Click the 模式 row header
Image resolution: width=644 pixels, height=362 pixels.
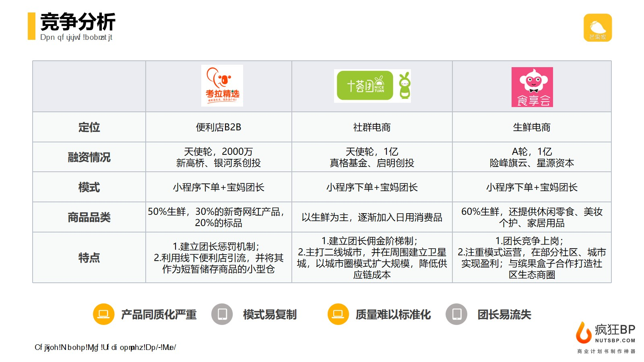(89, 187)
